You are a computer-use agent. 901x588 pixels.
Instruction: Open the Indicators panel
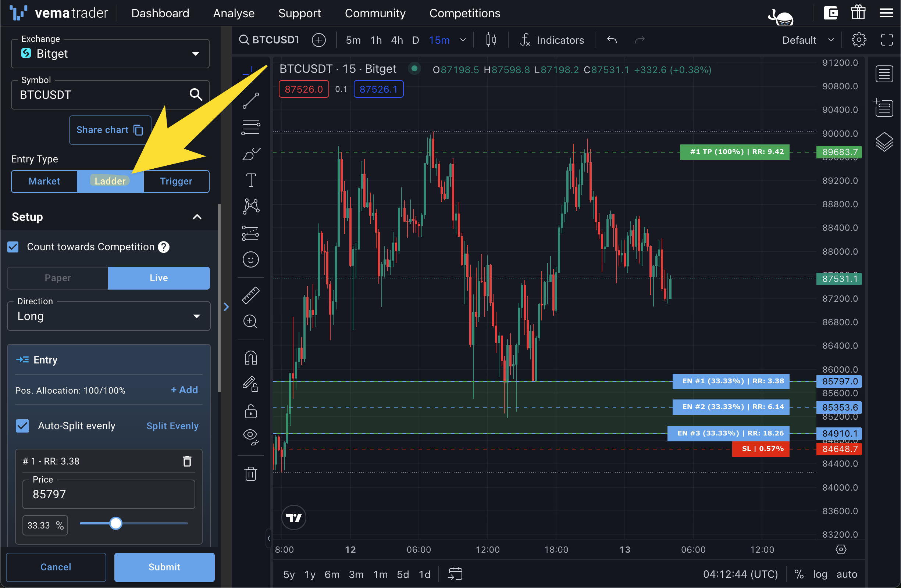pos(552,40)
